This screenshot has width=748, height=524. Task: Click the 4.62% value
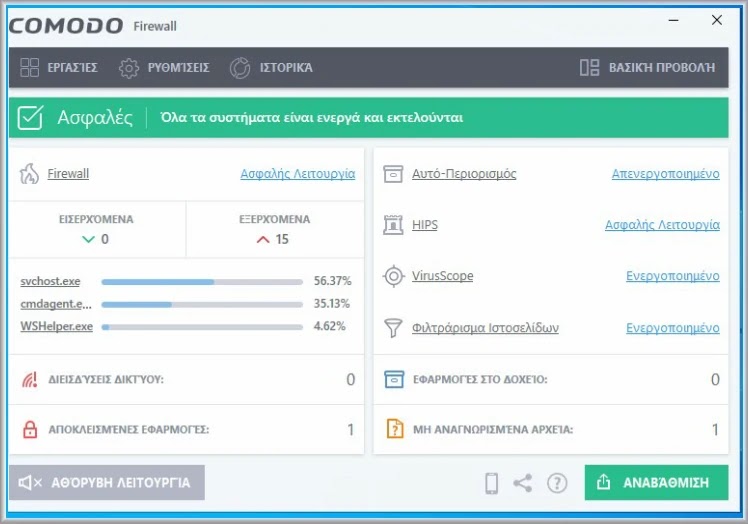(x=329, y=326)
